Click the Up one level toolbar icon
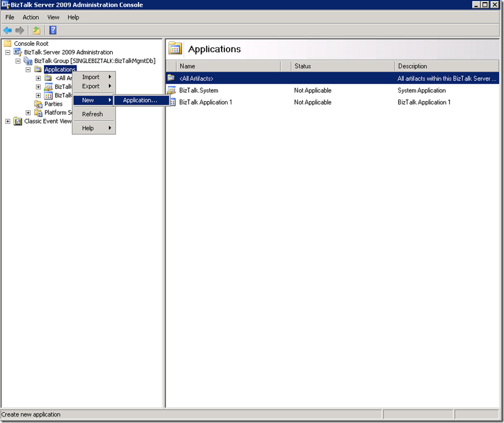Viewport: 504px width, 423px height. coord(36,30)
